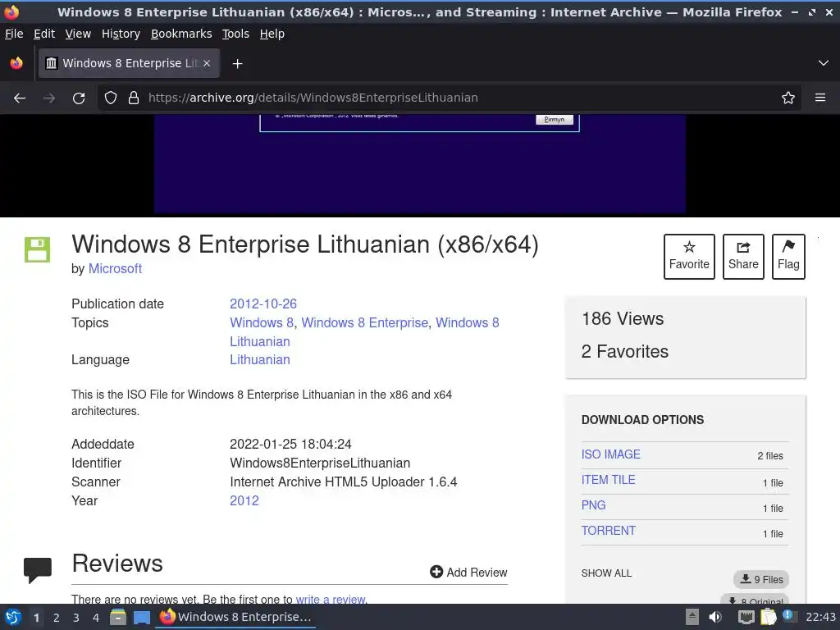Image resolution: width=840 pixels, height=630 pixels.
Task: Open the Lithuanian language link
Action: 260,359
